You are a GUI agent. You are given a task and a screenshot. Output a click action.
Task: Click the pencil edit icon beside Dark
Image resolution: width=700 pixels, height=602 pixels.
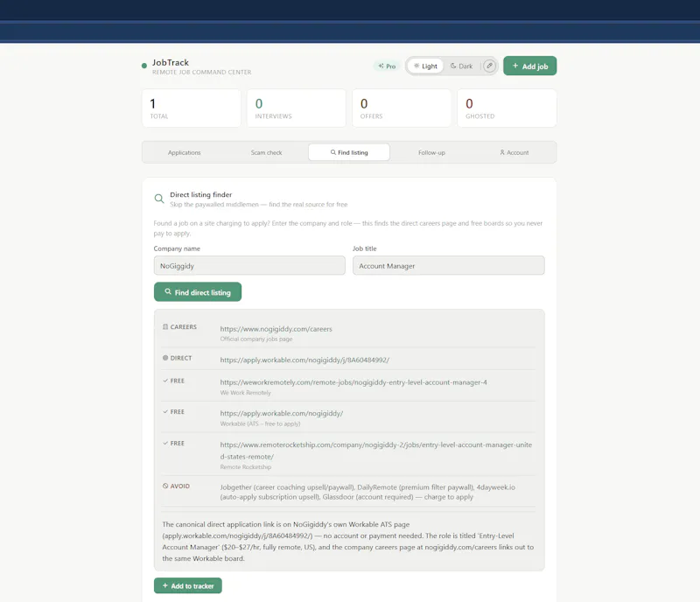(489, 66)
